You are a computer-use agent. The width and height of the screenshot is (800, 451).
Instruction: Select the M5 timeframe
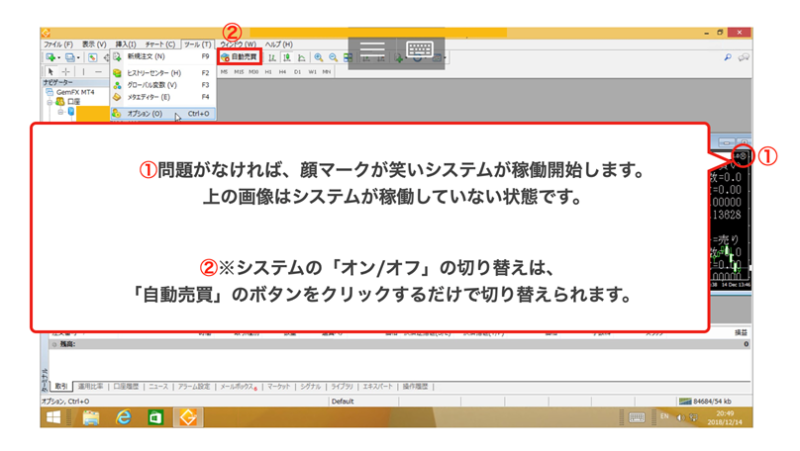pyautogui.click(x=224, y=72)
